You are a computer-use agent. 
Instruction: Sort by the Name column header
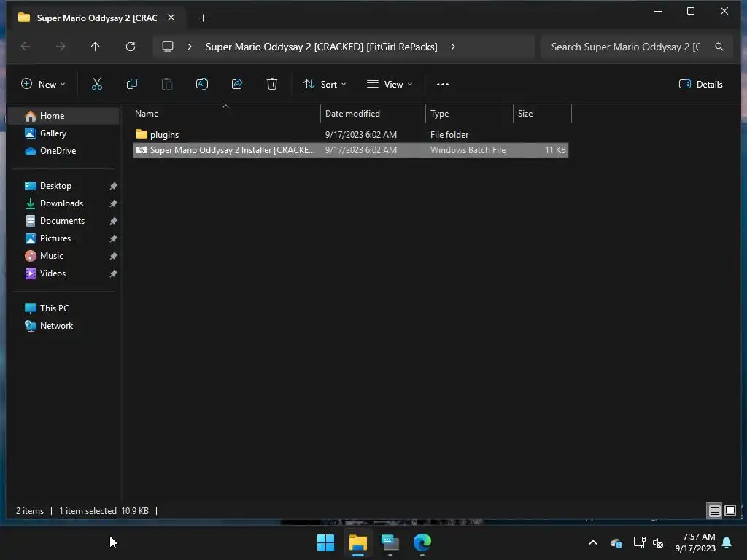225,114
